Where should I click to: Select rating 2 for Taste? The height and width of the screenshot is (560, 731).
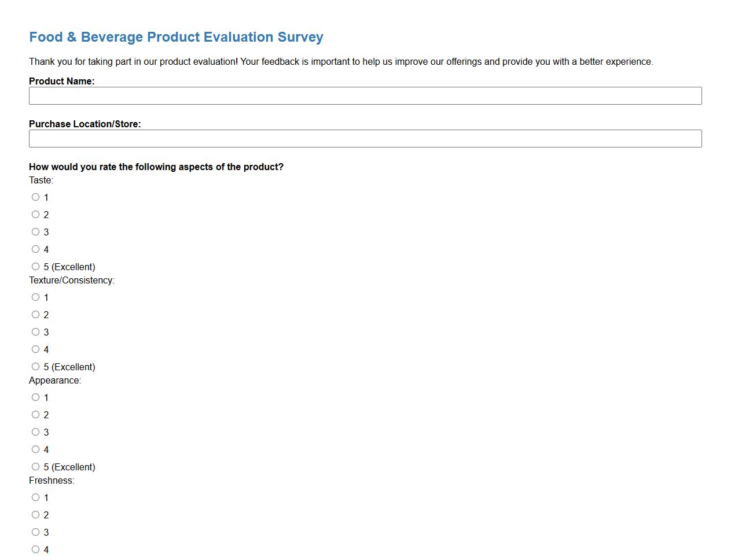(35, 214)
